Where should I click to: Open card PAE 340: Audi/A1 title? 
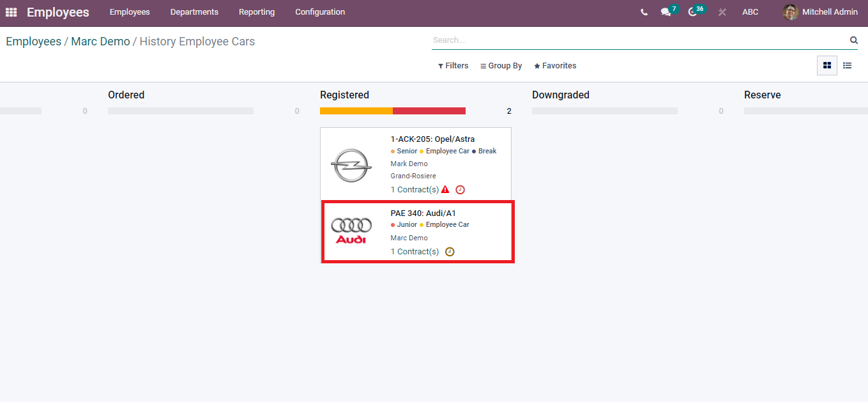click(423, 213)
